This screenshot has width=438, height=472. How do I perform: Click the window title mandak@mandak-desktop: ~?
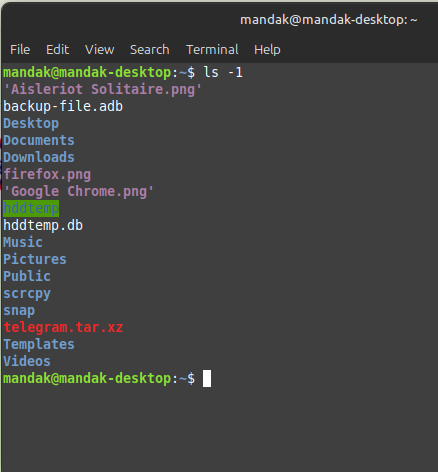[329, 20]
